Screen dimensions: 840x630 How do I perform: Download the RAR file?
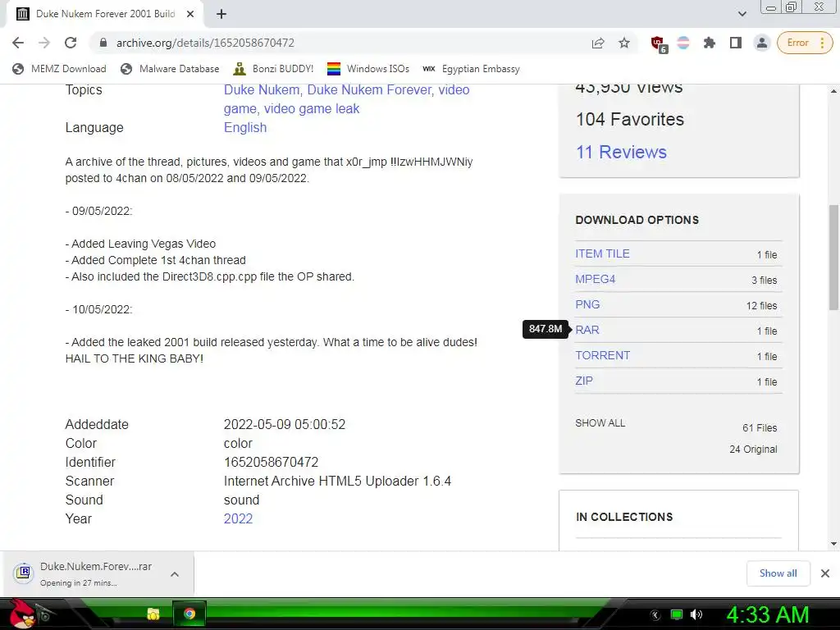tap(587, 330)
